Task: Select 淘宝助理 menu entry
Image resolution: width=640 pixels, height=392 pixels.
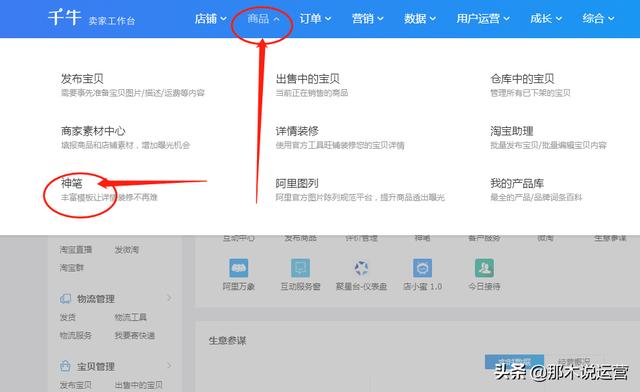Action: [x=511, y=131]
